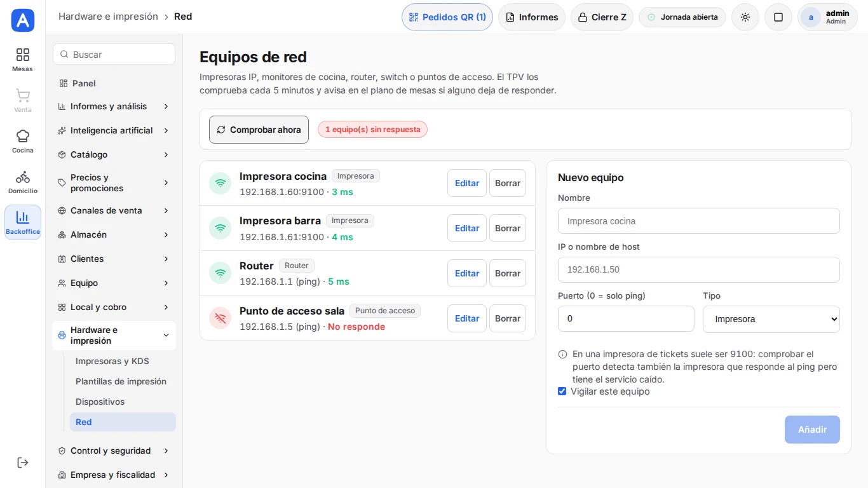The width and height of the screenshot is (868, 488).
Task: Click Hardware e impresión breadcrumb
Action: 108,17
